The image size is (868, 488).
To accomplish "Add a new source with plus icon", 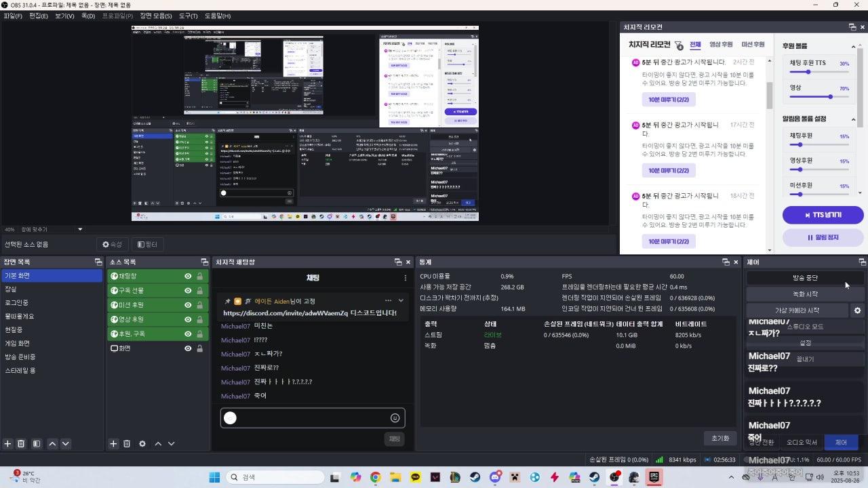I will coord(113,444).
